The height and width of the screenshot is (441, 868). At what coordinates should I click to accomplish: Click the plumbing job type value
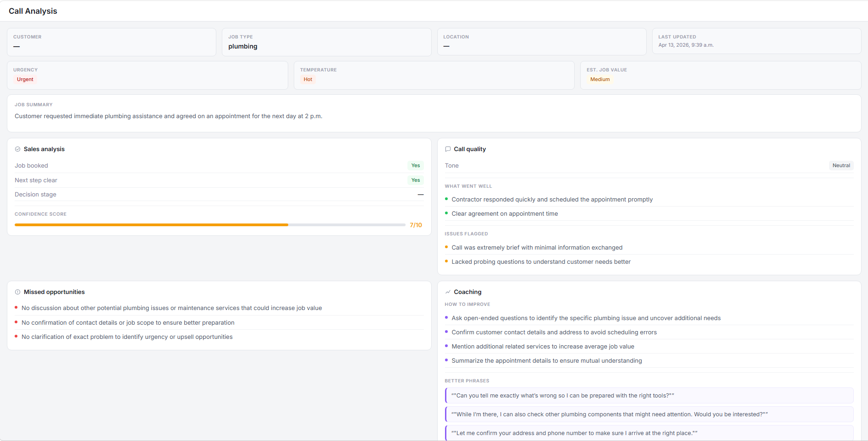pyautogui.click(x=243, y=46)
